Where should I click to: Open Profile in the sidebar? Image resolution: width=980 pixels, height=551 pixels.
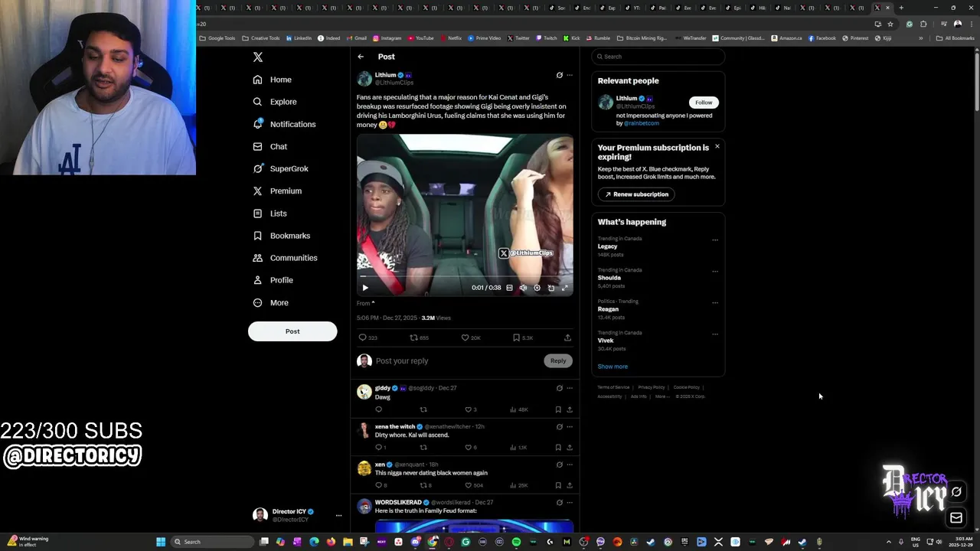273,280
